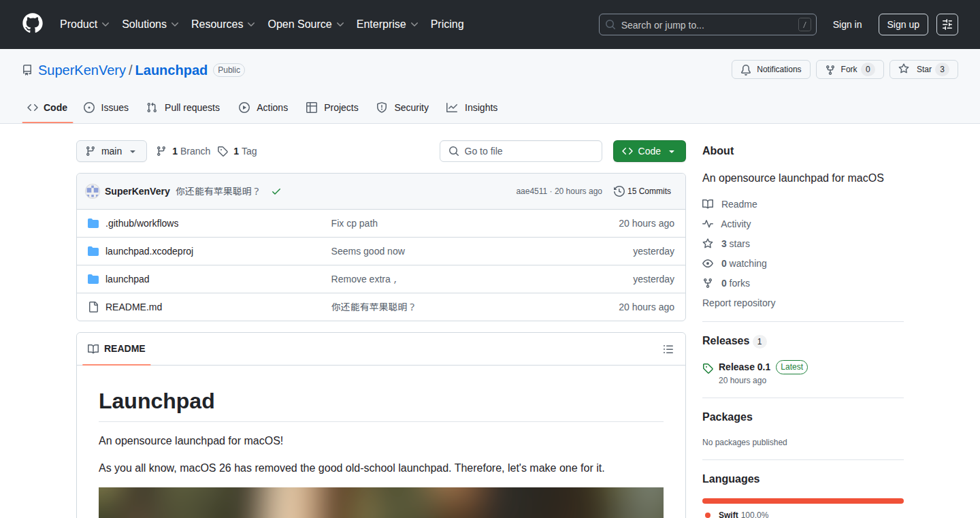Screen dimensions: 980x518
Task: Click the Notifications button
Action: pyautogui.click(x=771, y=69)
